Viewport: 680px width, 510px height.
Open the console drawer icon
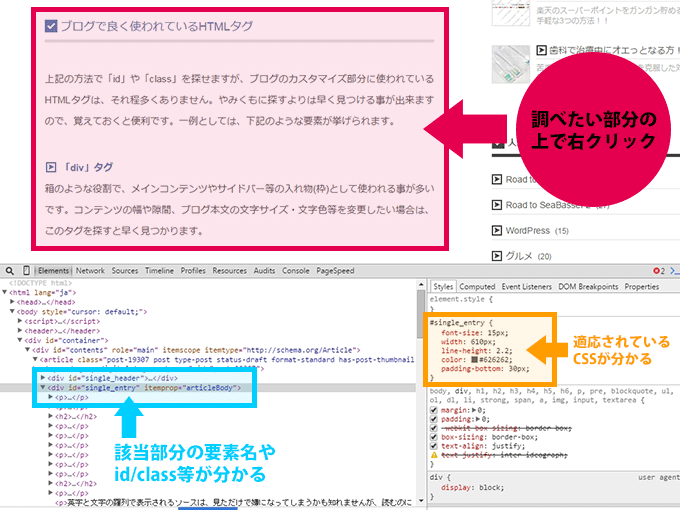(x=675, y=271)
